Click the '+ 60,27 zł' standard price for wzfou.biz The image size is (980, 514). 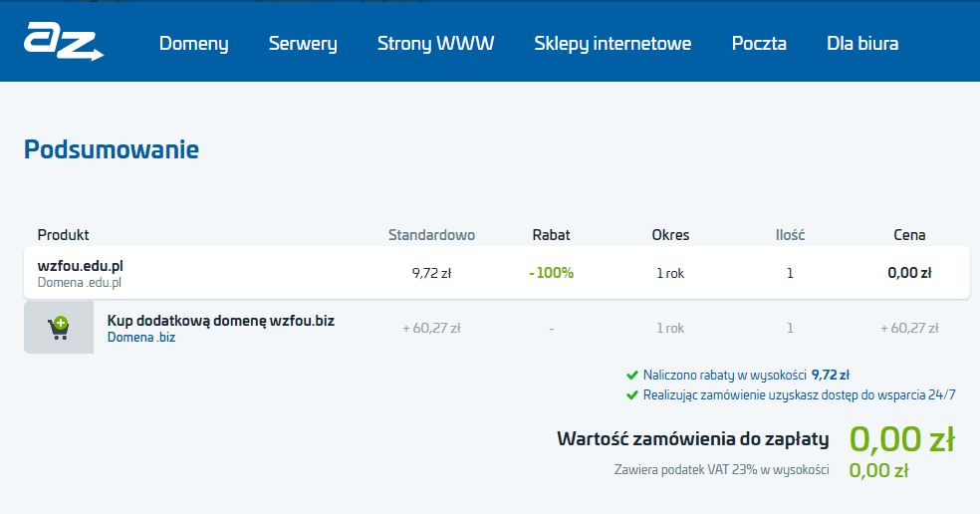[431, 329]
